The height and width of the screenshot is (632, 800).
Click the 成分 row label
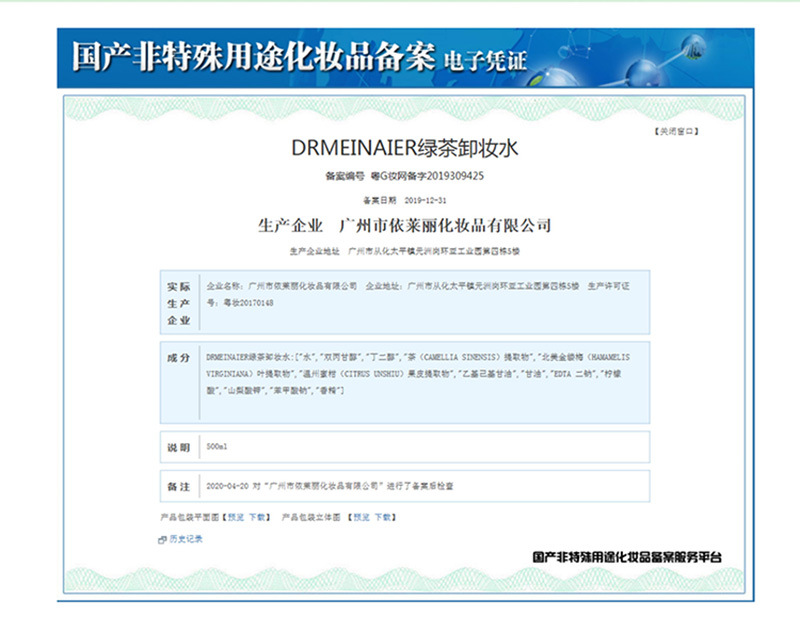(179, 358)
